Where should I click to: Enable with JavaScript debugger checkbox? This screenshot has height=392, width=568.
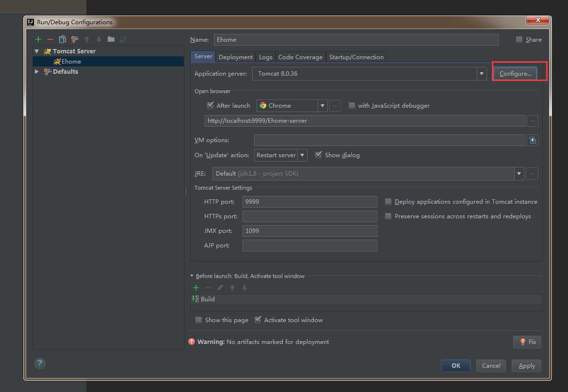pos(351,105)
